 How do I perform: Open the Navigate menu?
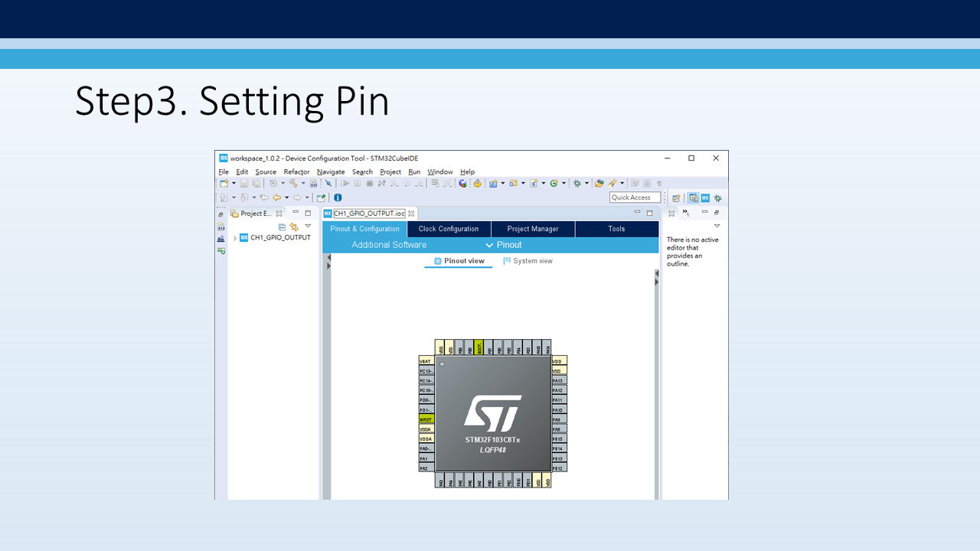[331, 172]
